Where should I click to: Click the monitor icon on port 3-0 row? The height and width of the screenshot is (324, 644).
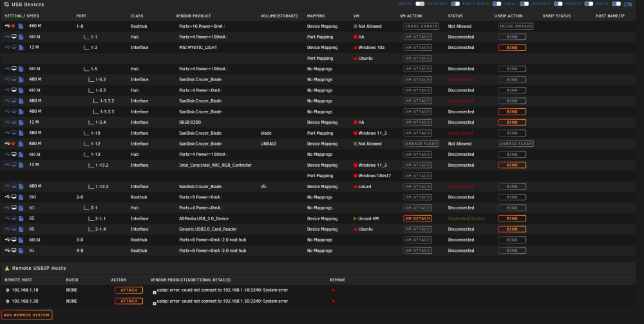click(14, 240)
